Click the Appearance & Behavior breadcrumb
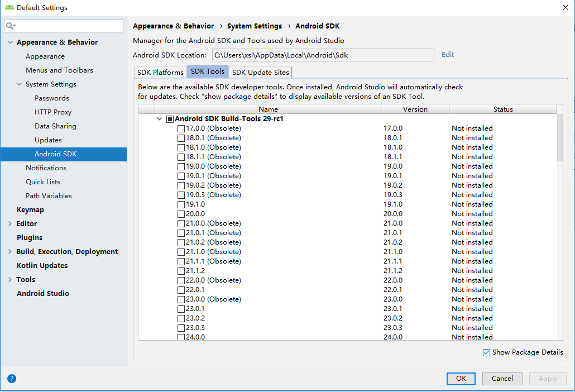 (x=173, y=26)
